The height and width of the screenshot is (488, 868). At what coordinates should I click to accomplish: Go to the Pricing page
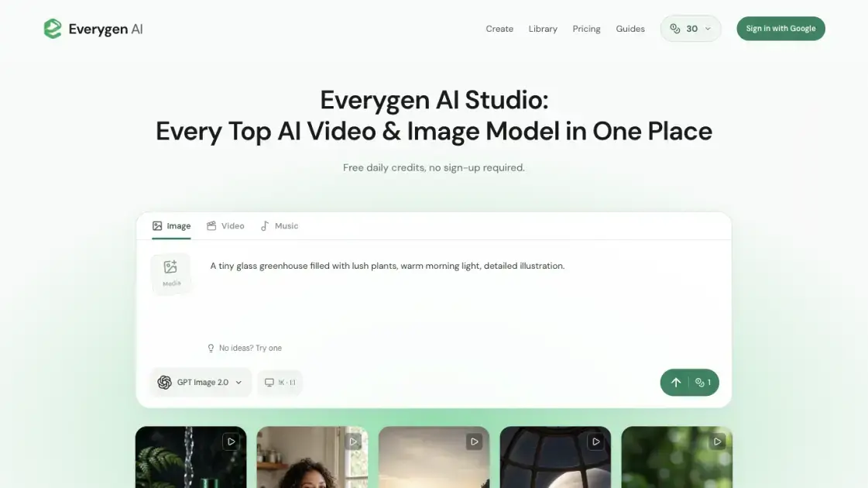tap(586, 29)
